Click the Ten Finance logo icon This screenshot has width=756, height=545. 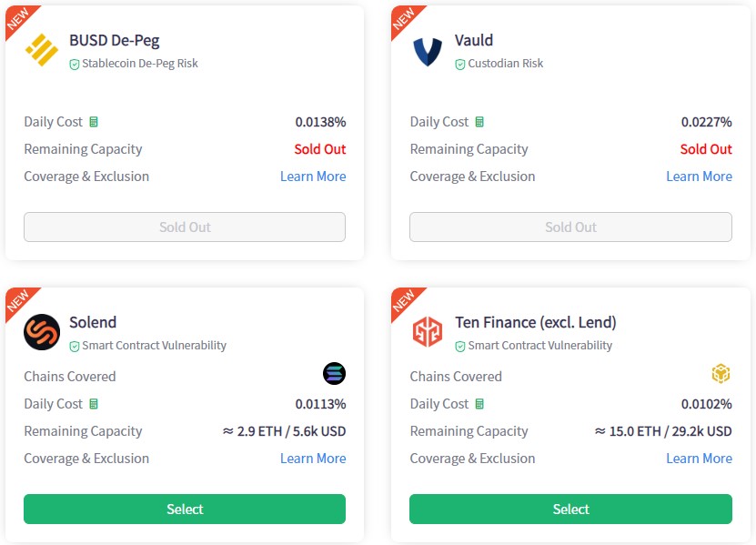pos(428,332)
